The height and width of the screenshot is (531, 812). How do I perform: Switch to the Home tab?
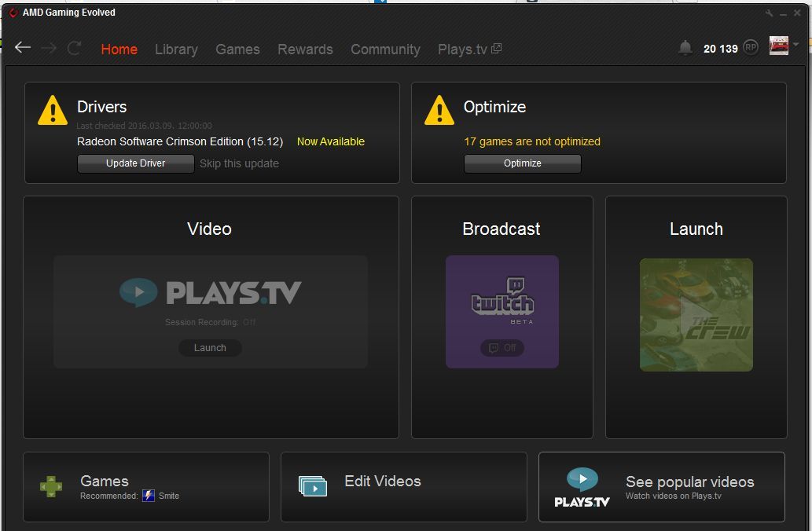119,49
